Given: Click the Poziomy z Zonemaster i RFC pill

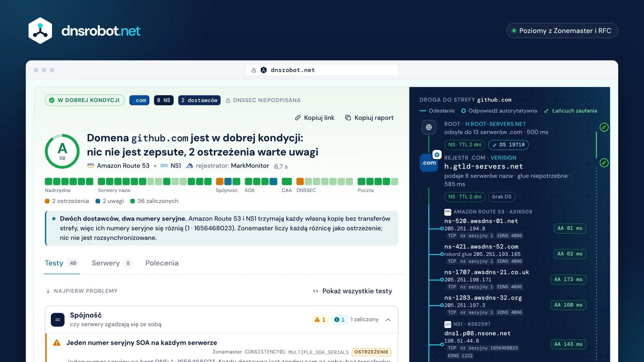Looking at the screenshot, I should 562,31.
